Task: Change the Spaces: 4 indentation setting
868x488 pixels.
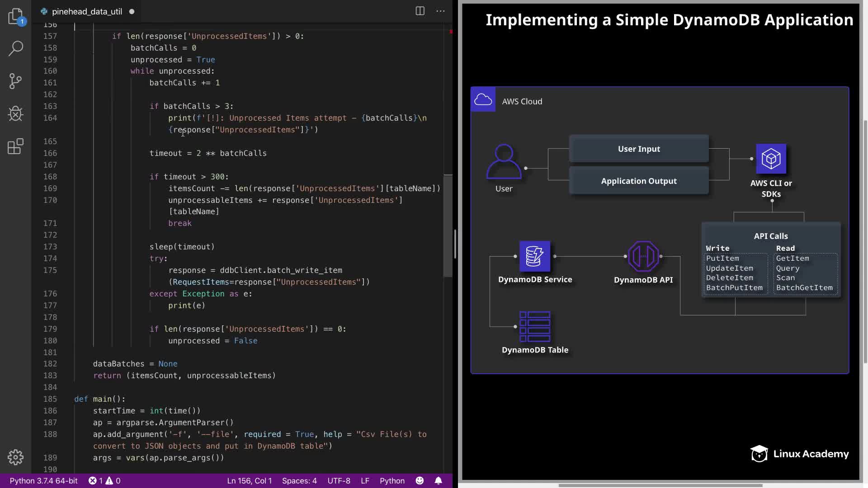Action: (299, 481)
